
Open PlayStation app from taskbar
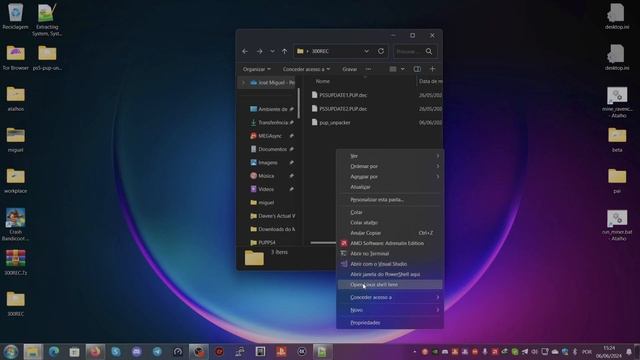pyautogui.click(x=281, y=352)
